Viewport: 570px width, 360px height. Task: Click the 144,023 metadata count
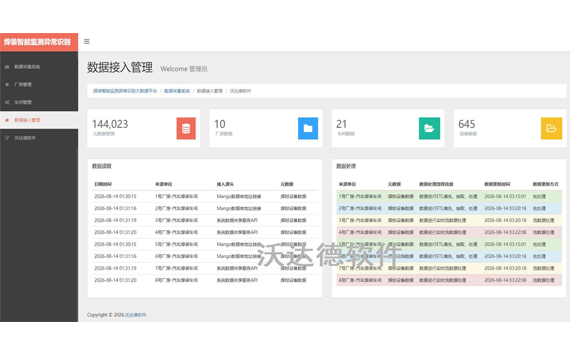point(110,124)
